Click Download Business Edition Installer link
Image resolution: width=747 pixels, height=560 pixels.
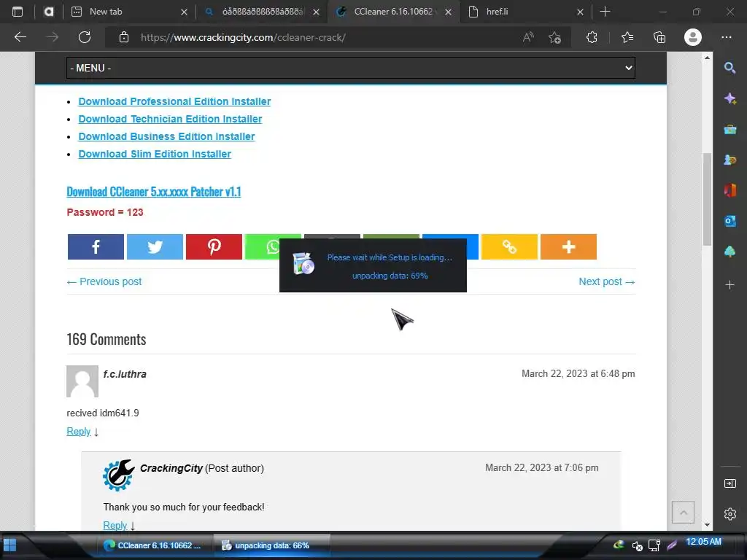pyautogui.click(x=167, y=136)
